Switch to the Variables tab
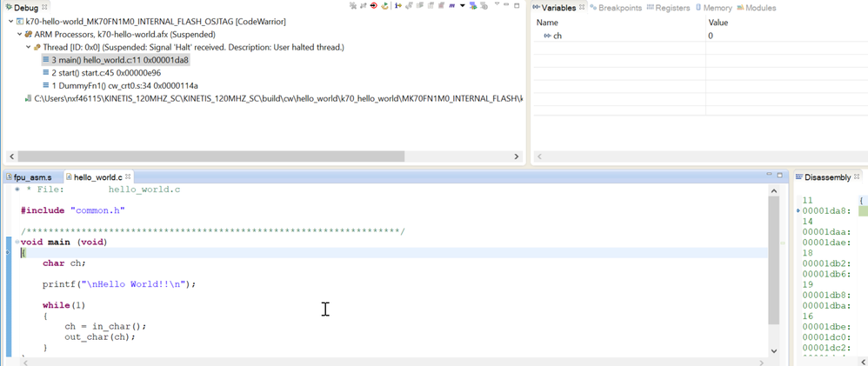 tap(558, 8)
